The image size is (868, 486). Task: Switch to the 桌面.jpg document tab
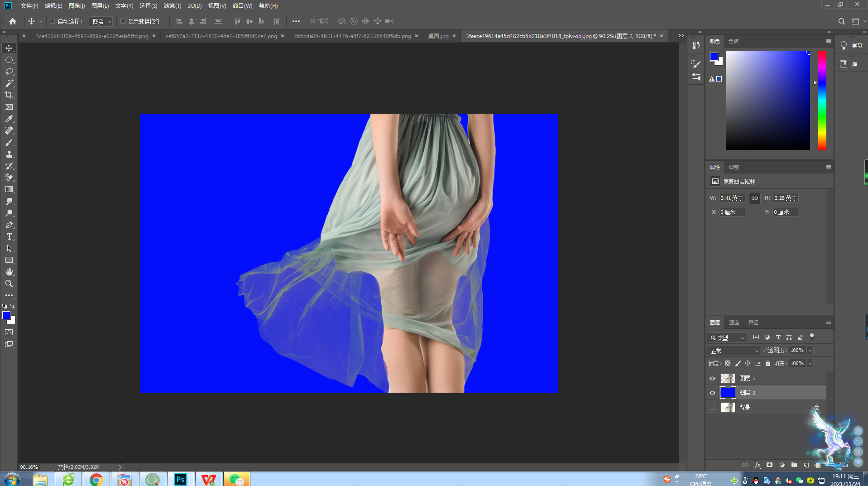[438, 36]
